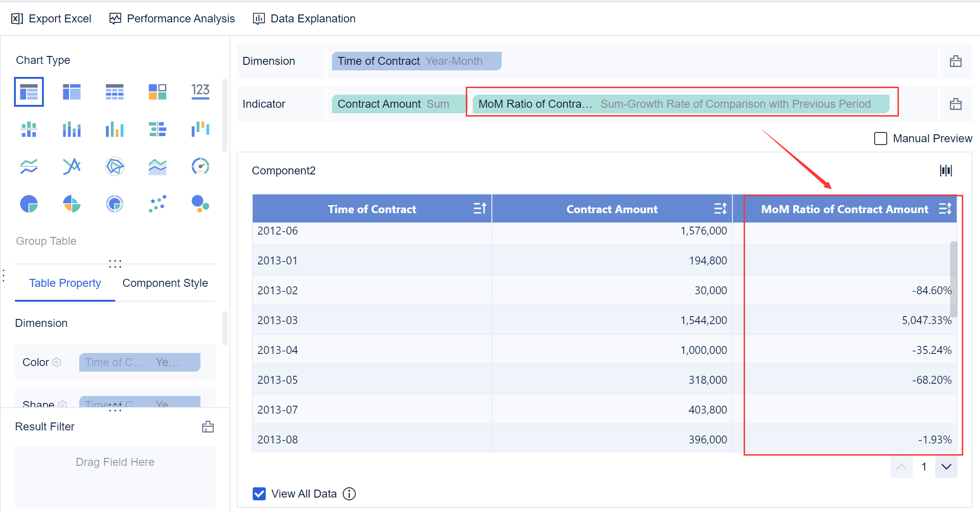Click Export Excel
Viewport: 980px width, 512px height.
pos(51,19)
